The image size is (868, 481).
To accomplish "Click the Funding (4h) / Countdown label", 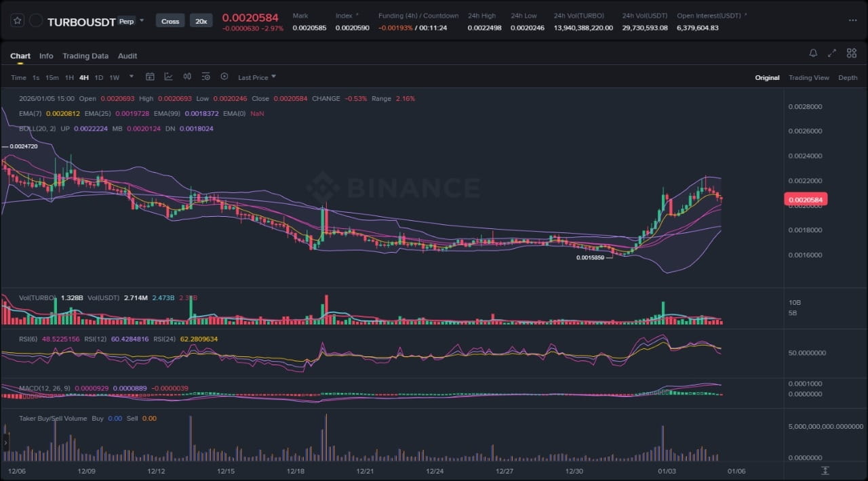I will pyautogui.click(x=418, y=15).
